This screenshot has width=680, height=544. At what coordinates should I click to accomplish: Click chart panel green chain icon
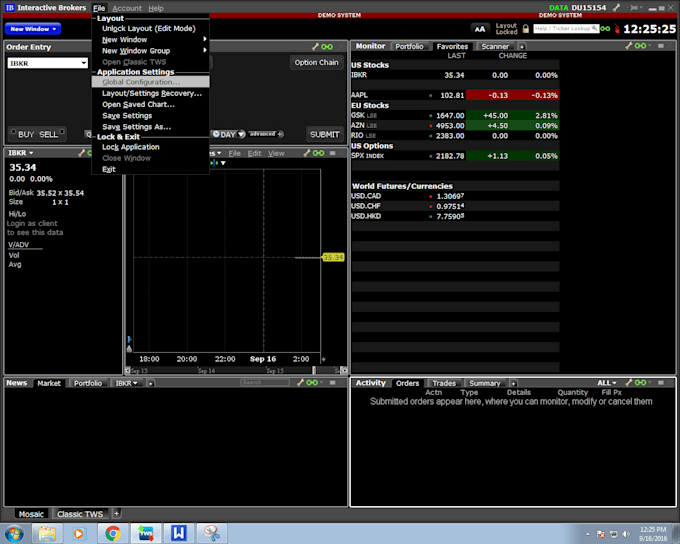pyautogui.click(x=319, y=153)
